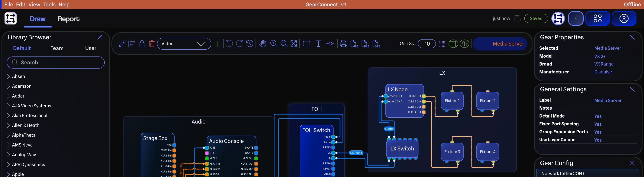The width and height of the screenshot is (644, 177).
Task: Toggle the green frame icon
Action: pyautogui.click(x=453, y=44)
